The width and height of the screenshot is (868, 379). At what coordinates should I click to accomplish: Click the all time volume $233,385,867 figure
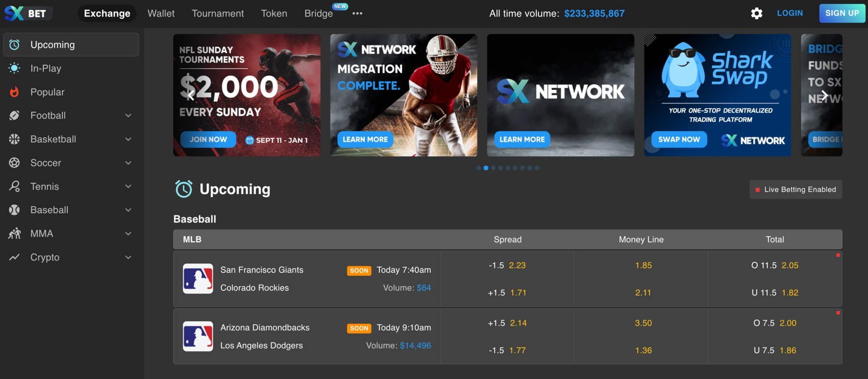pos(594,13)
